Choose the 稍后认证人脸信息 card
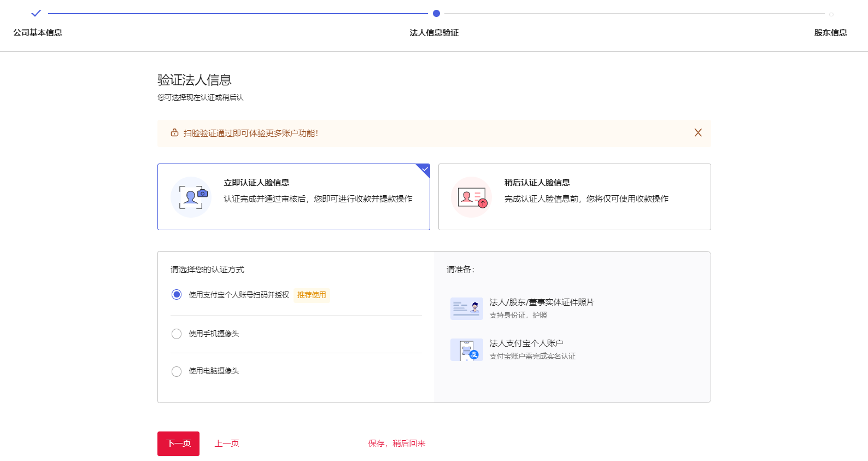Screen dimensions: 868x461 574,197
